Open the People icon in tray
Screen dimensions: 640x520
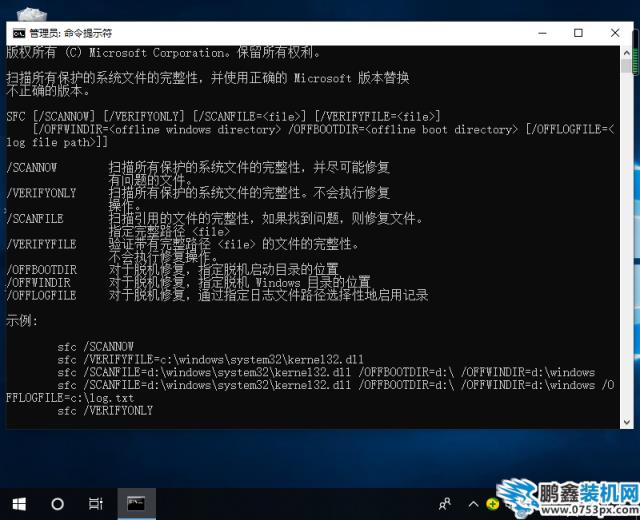pyautogui.click(x=445, y=504)
